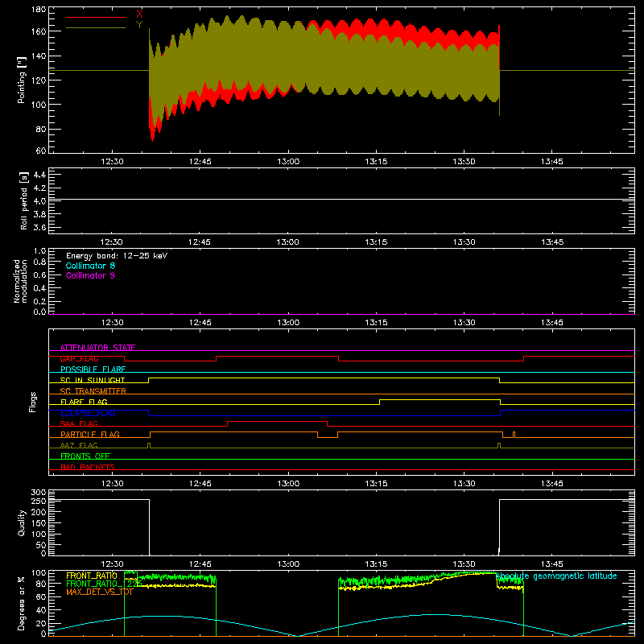The image size is (644, 644).
Task: Click the ATTENUATOR_STATE flag label
Action: click(97, 348)
